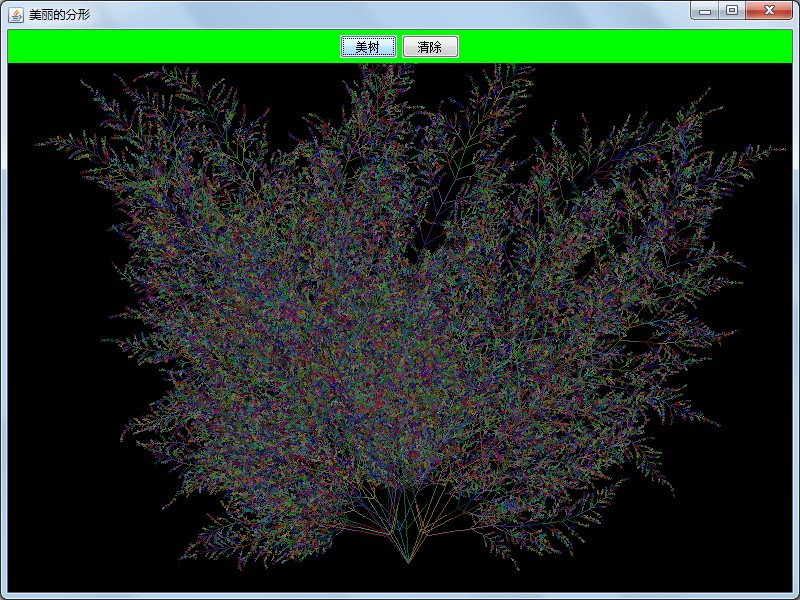Screen dimensions: 800x600
Task: Maximize the 美丽的分形 window
Action: (732, 10)
